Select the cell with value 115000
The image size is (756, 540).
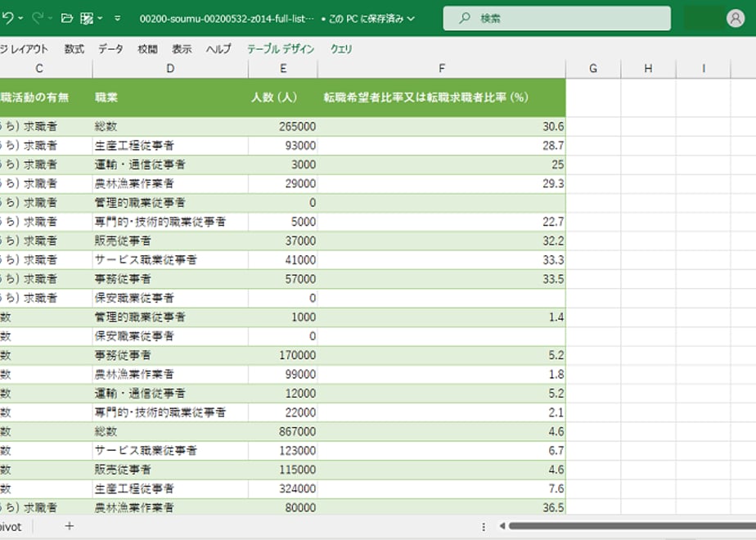pos(283,470)
